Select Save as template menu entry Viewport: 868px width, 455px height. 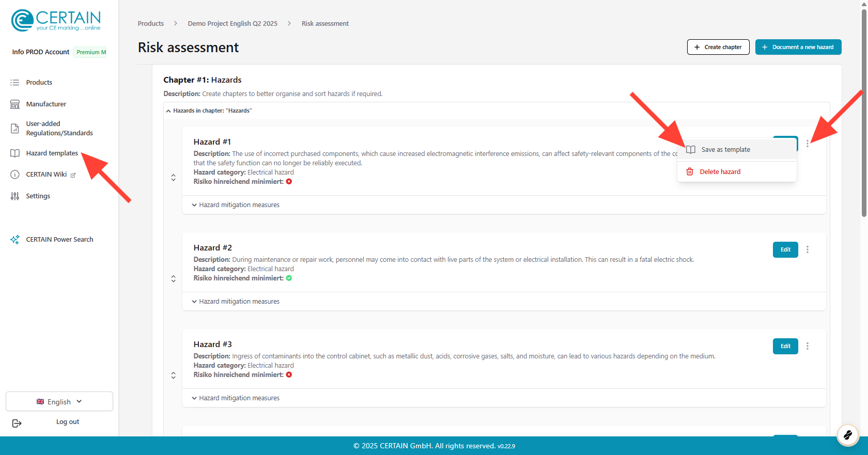pos(737,150)
